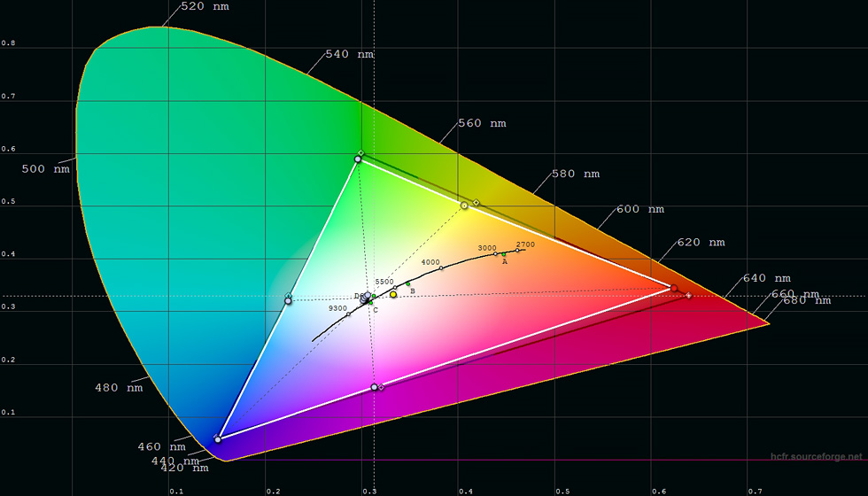This screenshot has height=496, width=868.
Task: Select the measured red primary marker
Action: click(674, 288)
